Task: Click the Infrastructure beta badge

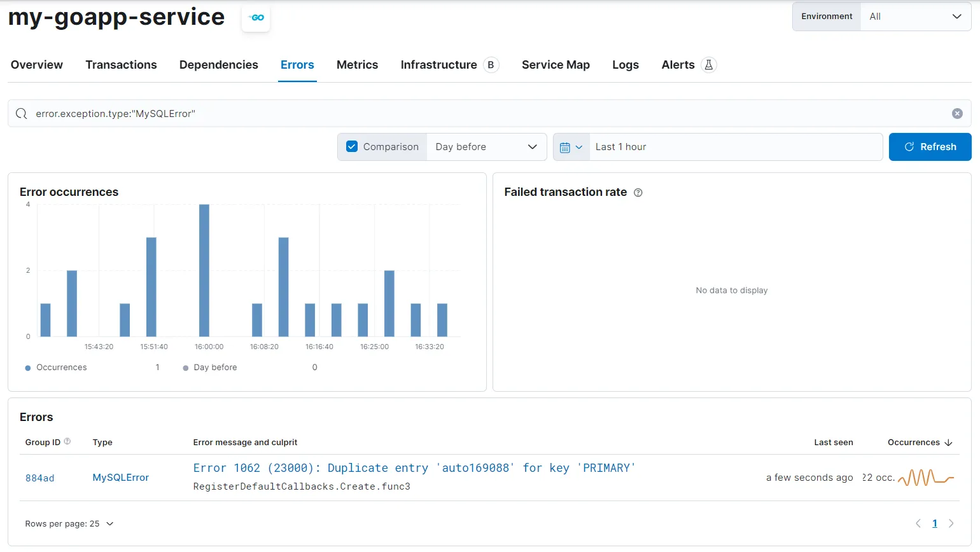Action: 491,65
